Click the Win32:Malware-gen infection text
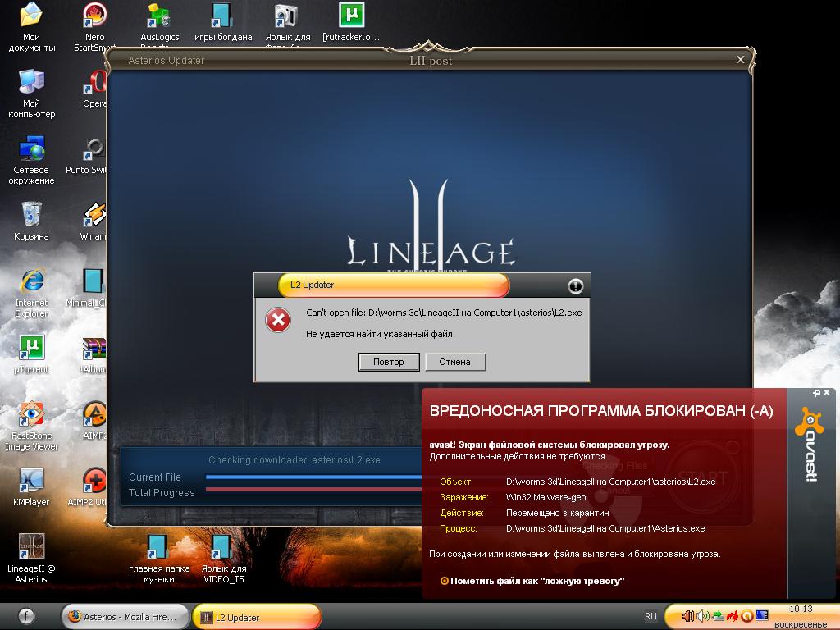Screen dimensions: 840x630 [x=546, y=497]
